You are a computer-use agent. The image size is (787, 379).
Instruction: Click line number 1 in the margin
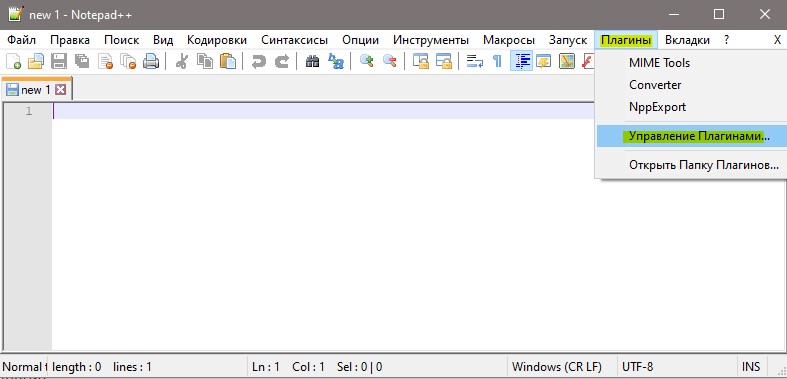pyautogui.click(x=29, y=111)
